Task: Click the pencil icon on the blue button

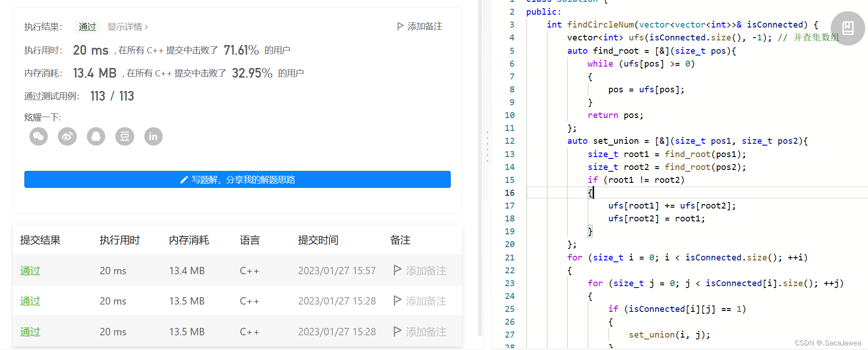Action: (x=184, y=180)
